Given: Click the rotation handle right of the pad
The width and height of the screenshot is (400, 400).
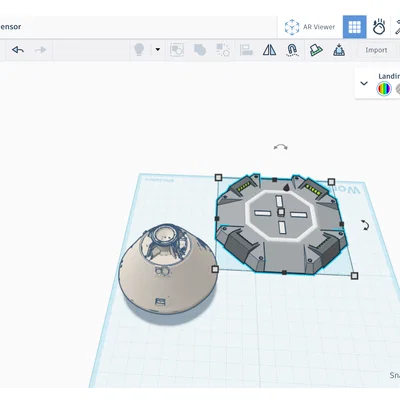Looking at the screenshot, I should (x=365, y=225).
